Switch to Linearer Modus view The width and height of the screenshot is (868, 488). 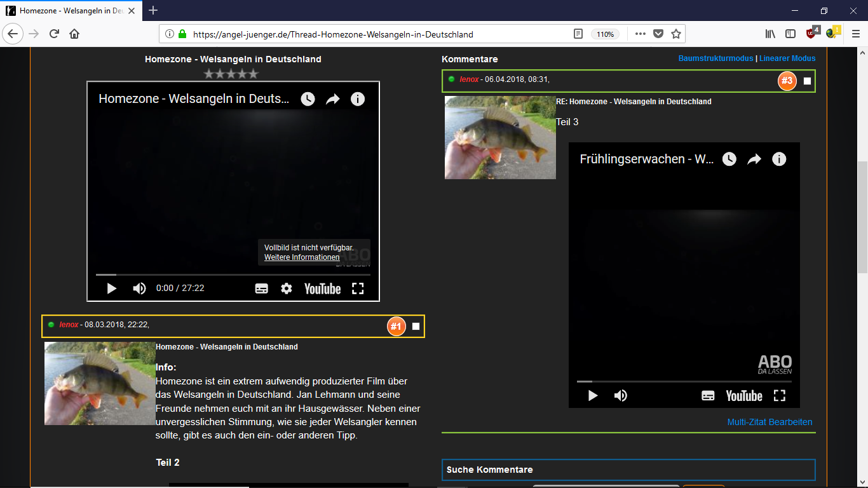point(787,58)
